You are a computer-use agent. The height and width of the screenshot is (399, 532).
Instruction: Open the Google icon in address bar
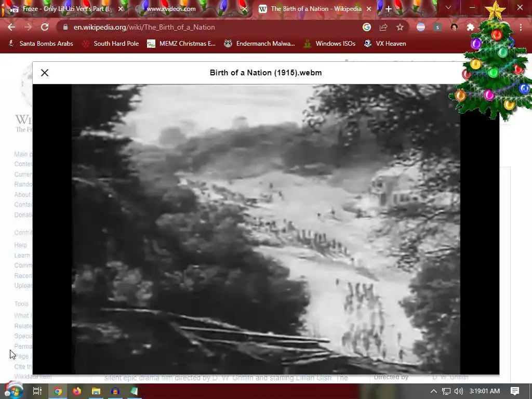[366, 27]
